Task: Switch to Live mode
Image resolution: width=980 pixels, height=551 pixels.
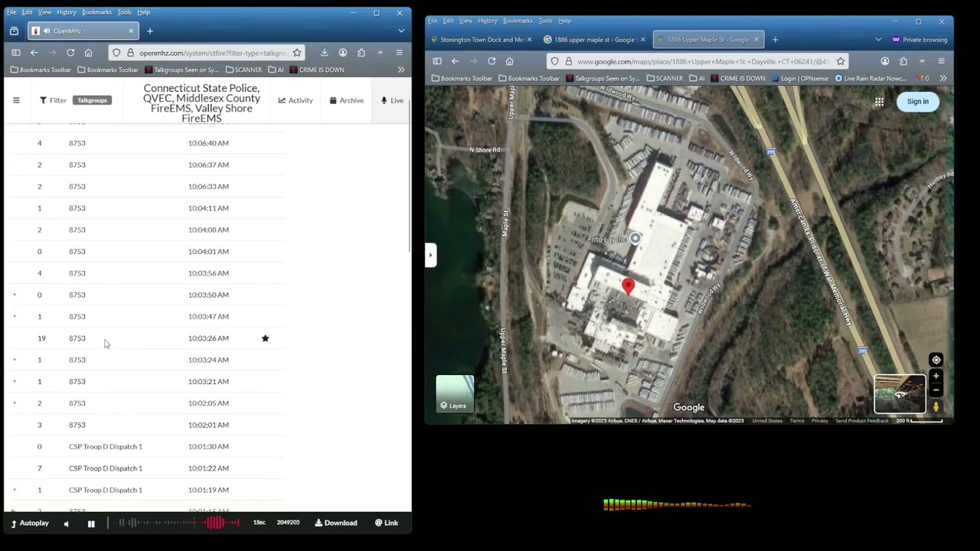Action: (392, 100)
